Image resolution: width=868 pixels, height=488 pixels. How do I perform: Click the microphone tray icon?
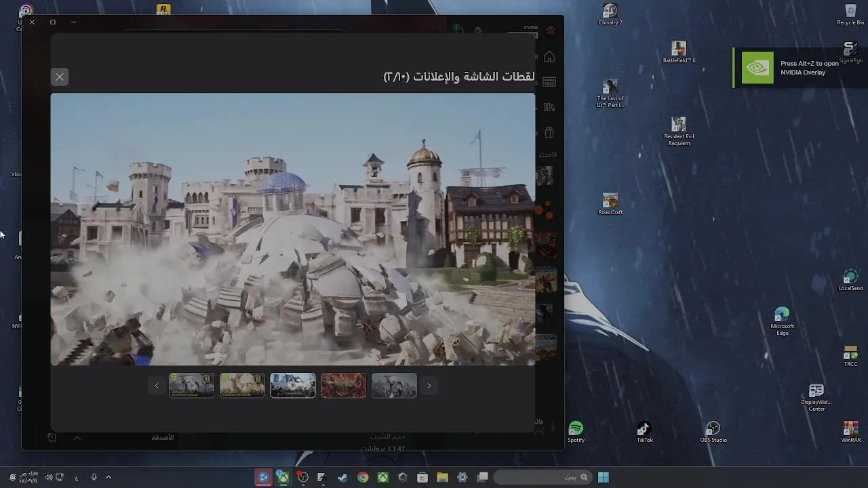[x=94, y=477]
